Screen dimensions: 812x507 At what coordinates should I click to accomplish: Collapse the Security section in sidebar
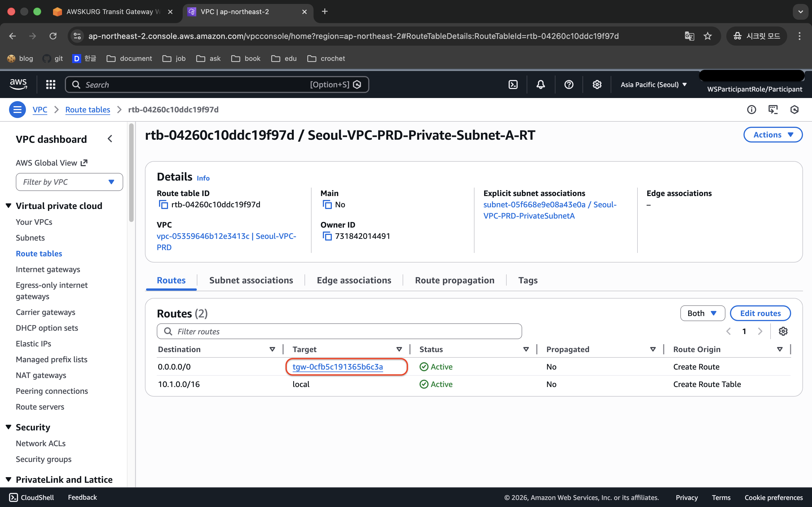click(9, 427)
